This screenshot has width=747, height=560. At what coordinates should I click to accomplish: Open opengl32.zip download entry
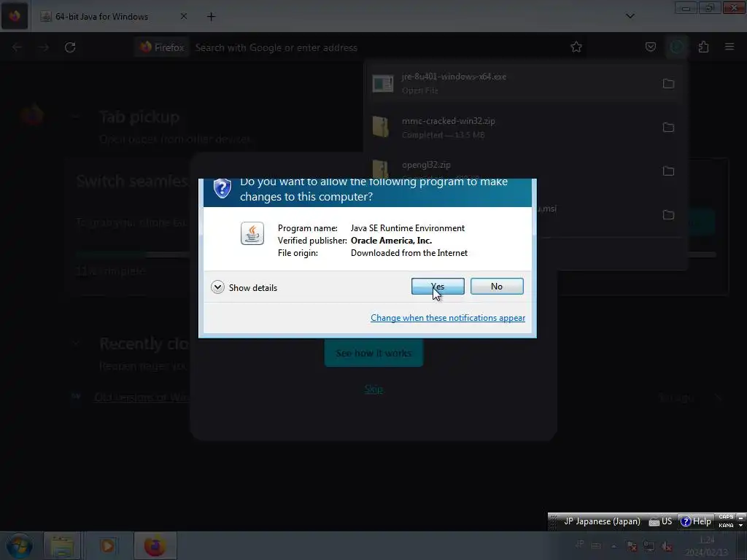pos(512,171)
